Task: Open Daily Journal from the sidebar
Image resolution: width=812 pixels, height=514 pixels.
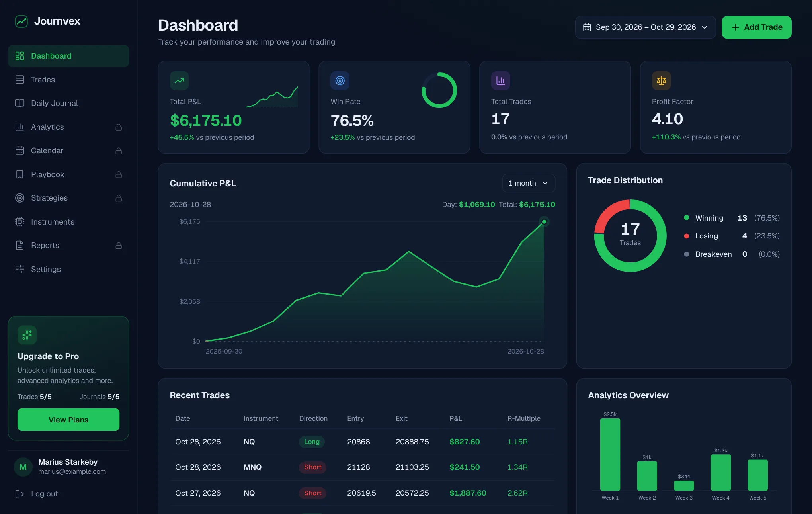Action: click(68, 104)
